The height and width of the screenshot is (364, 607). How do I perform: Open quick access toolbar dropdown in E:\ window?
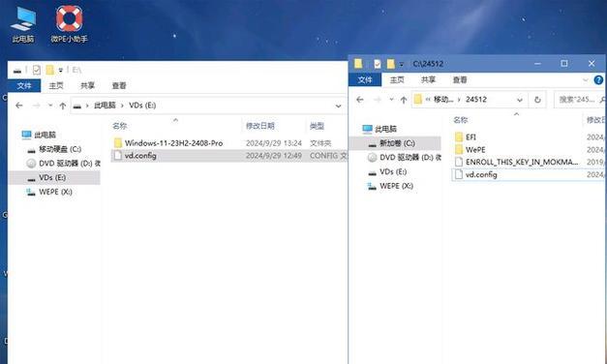(x=61, y=71)
